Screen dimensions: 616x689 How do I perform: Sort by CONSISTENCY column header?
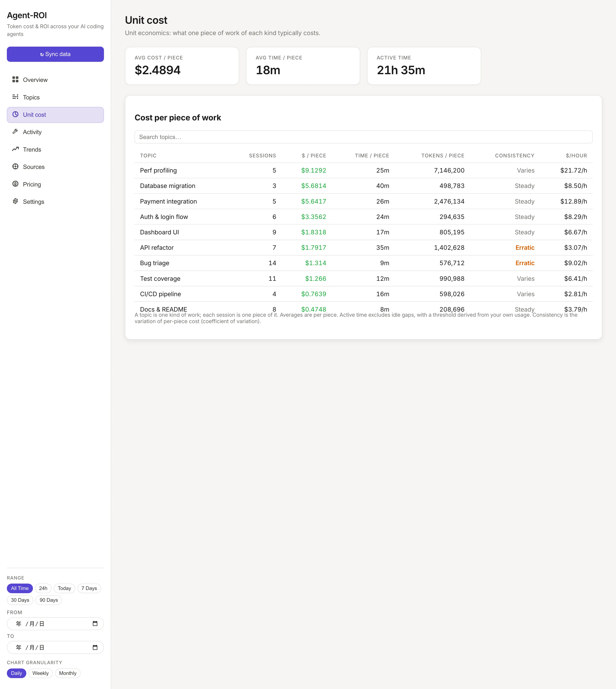pyautogui.click(x=514, y=156)
